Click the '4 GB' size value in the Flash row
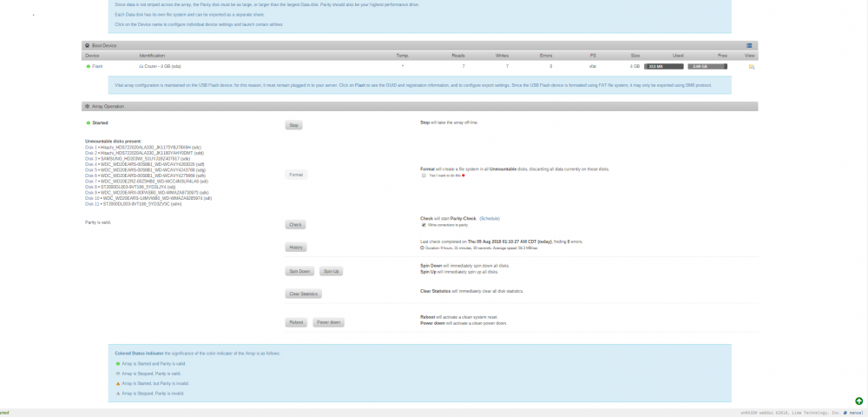This screenshot has width=868, height=417. click(635, 66)
